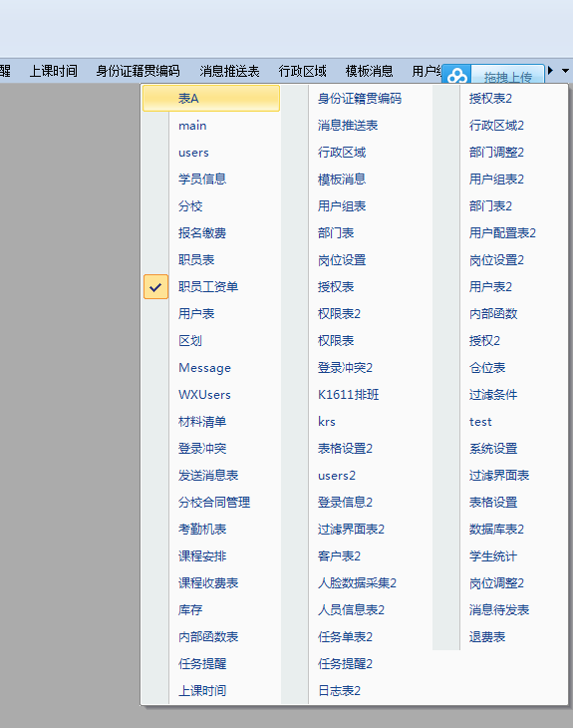Open the 行政区域 tab
The width and height of the screenshot is (573, 728).
click(303, 71)
